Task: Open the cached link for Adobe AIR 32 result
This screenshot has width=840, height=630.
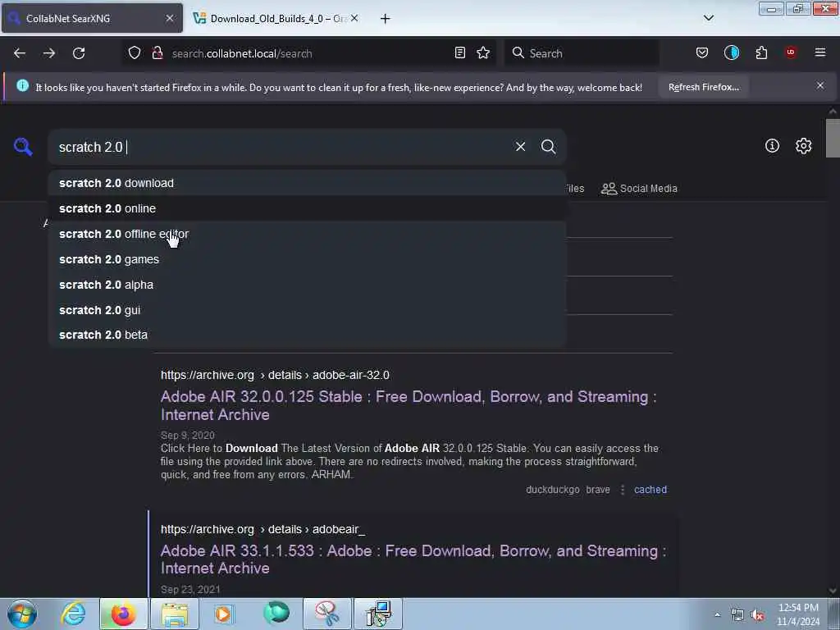Action: pos(651,490)
